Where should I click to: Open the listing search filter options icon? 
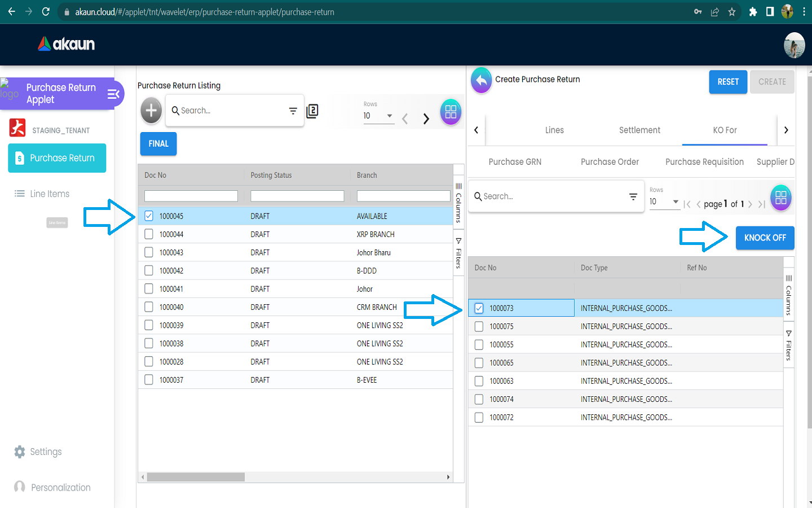[293, 111]
